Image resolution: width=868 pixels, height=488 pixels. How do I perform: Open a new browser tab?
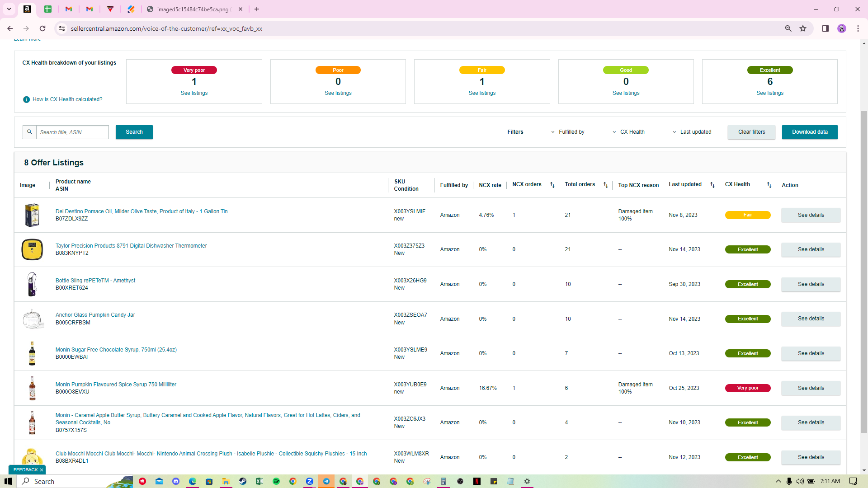point(257,9)
